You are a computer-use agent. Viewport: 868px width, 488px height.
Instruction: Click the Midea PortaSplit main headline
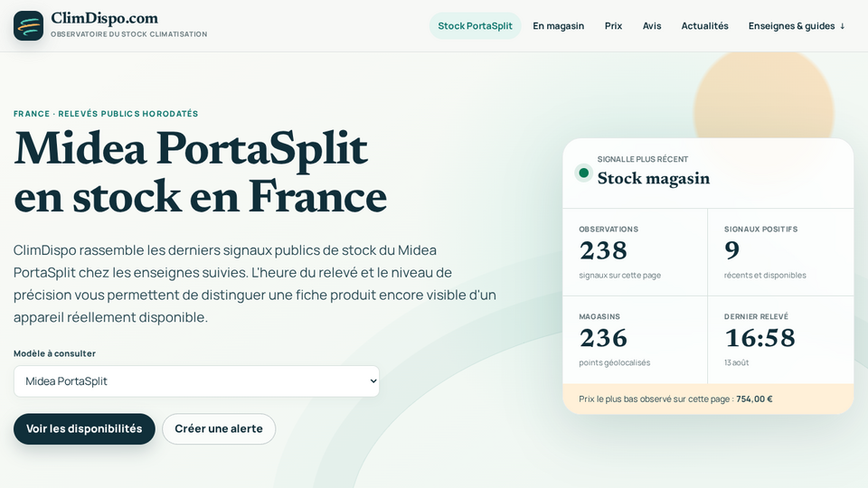click(200, 172)
